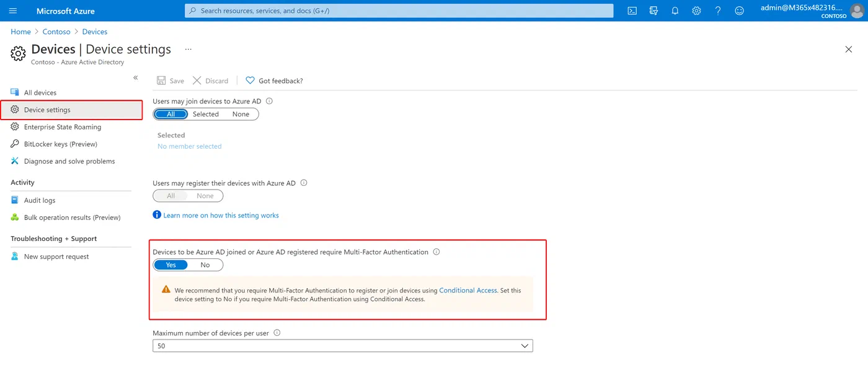Choose None for registering devices

tap(205, 196)
